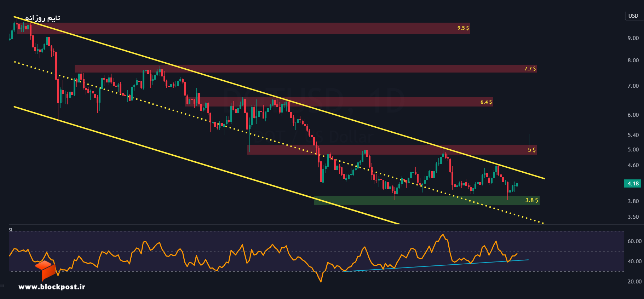Click the 4.18 current price label

coord(633,183)
